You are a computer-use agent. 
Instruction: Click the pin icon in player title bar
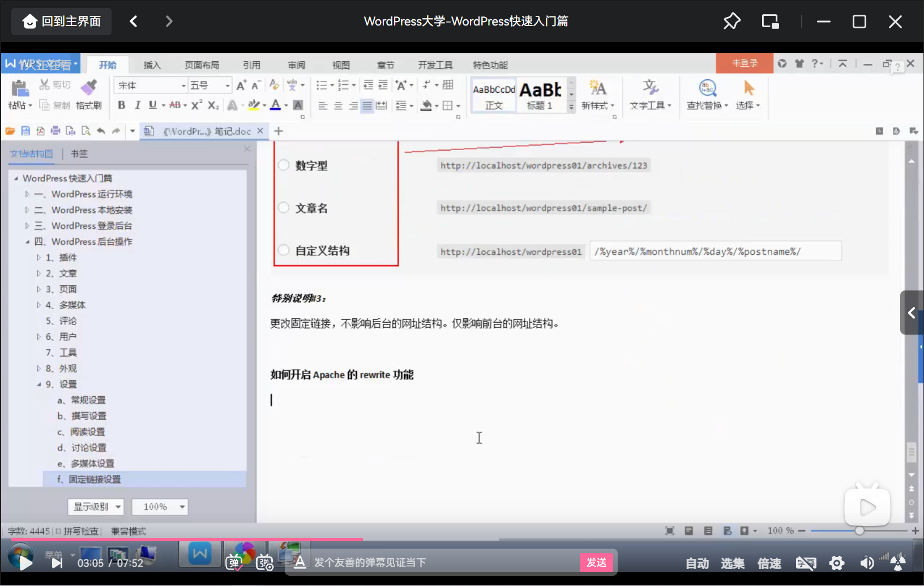point(732,22)
